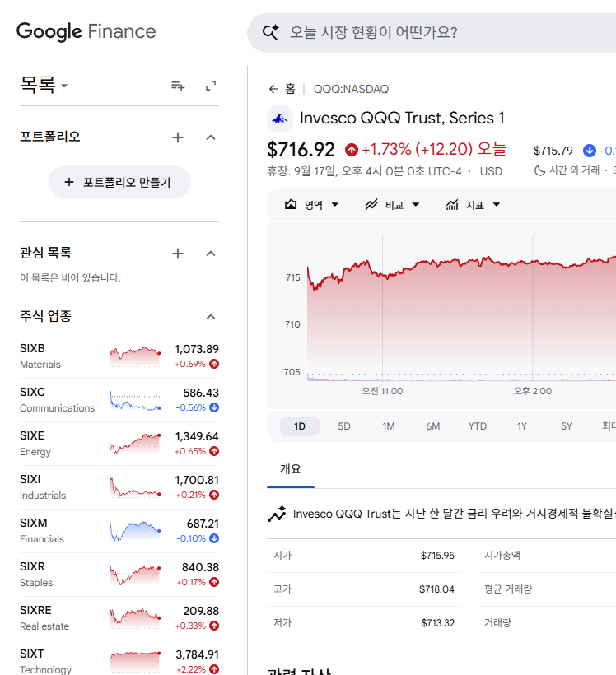Click the QQQ:NASDAQ ticker text
Viewport: 616px width, 675px height.
[351, 89]
